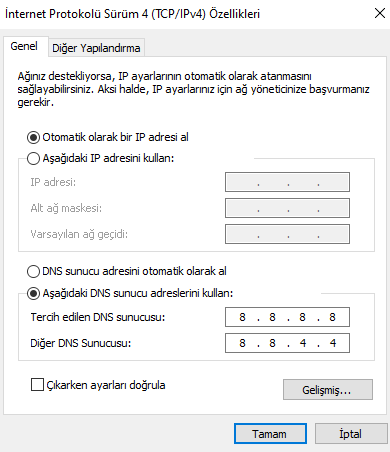Image resolution: width=390 pixels, height=452 pixels.
Task: Click third octet "4" of Diğer DNS Sunucusu
Action: (x=303, y=343)
